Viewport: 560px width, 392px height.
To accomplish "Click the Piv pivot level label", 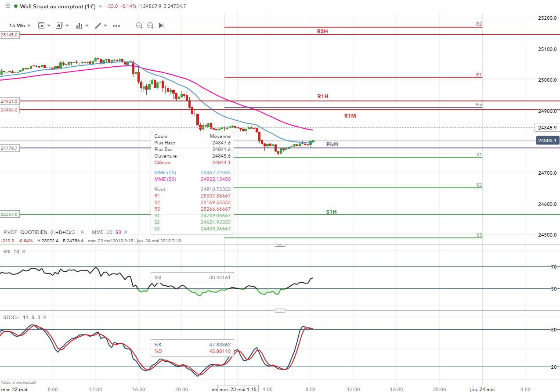I will [479, 104].
